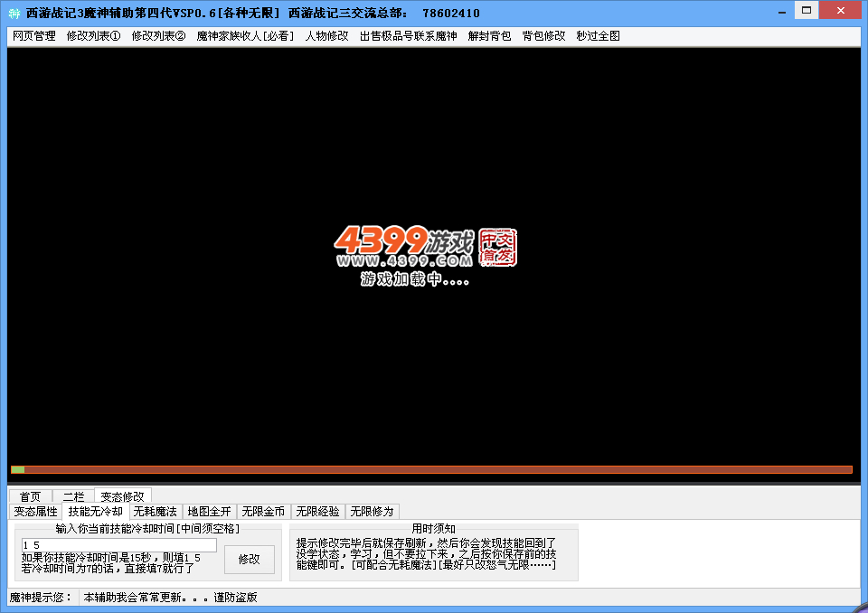Screen dimensions: 868x613
Task: Open the 网页管理 menu
Action: [x=34, y=36]
